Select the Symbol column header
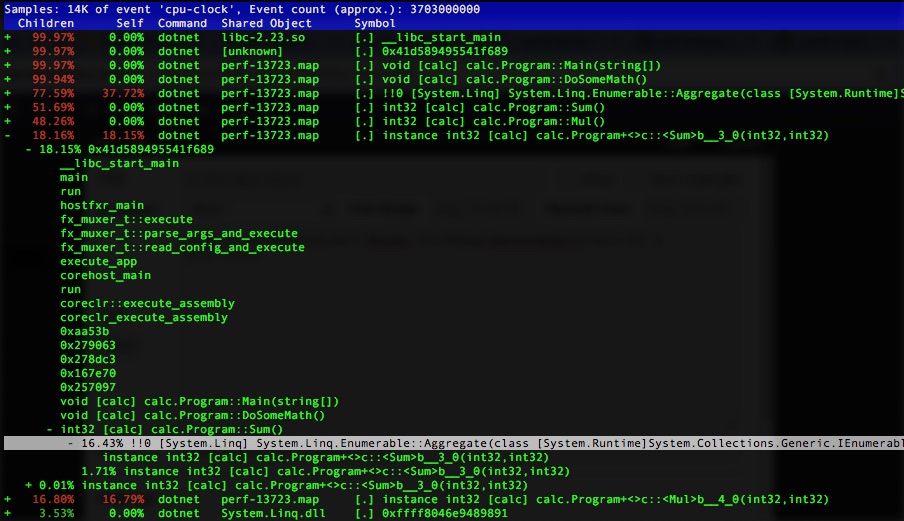This screenshot has height=521, width=904. 375,23
